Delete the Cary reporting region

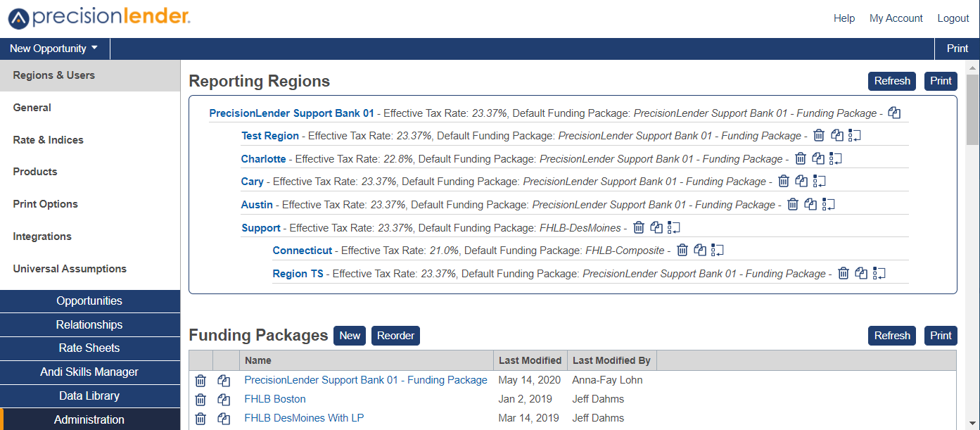pyautogui.click(x=784, y=181)
